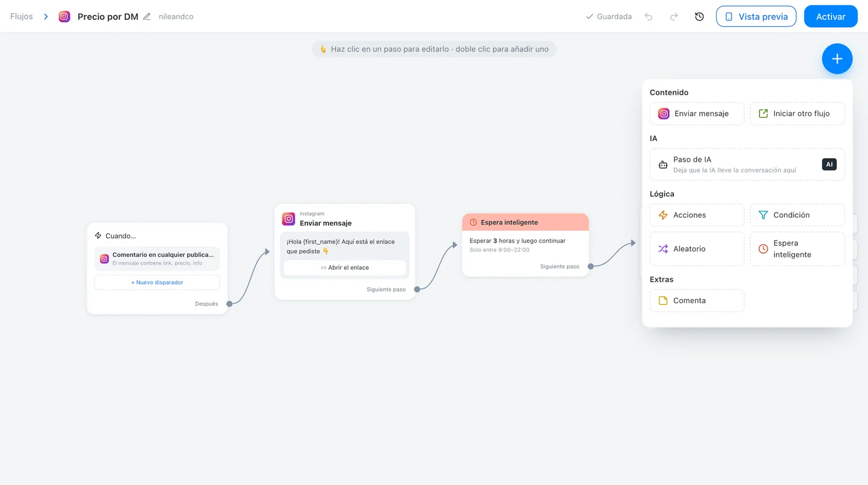Click the Instagram icon in the comment trigger
This screenshot has width=868, height=485.
coord(104,259)
